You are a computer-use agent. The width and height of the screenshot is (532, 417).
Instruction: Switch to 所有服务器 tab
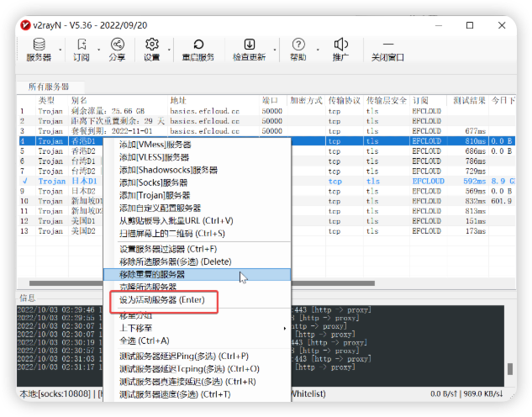coord(49,87)
